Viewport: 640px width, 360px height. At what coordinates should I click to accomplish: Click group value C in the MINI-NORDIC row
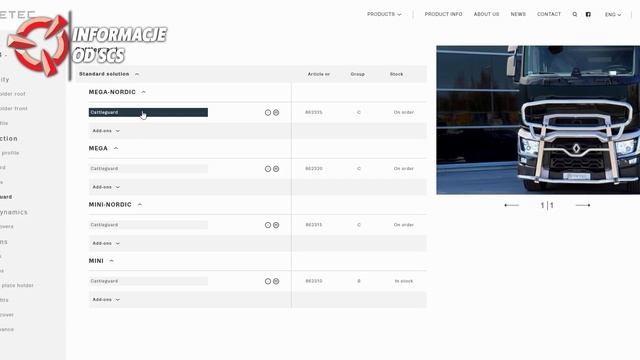(359, 225)
